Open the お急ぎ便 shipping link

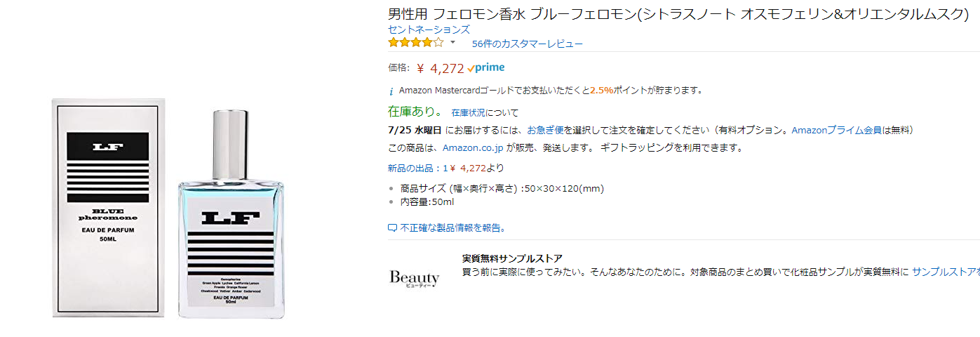[545, 130]
